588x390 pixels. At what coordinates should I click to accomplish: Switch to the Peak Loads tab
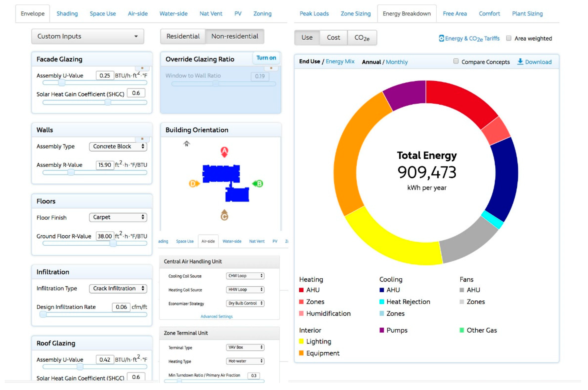point(314,13)
